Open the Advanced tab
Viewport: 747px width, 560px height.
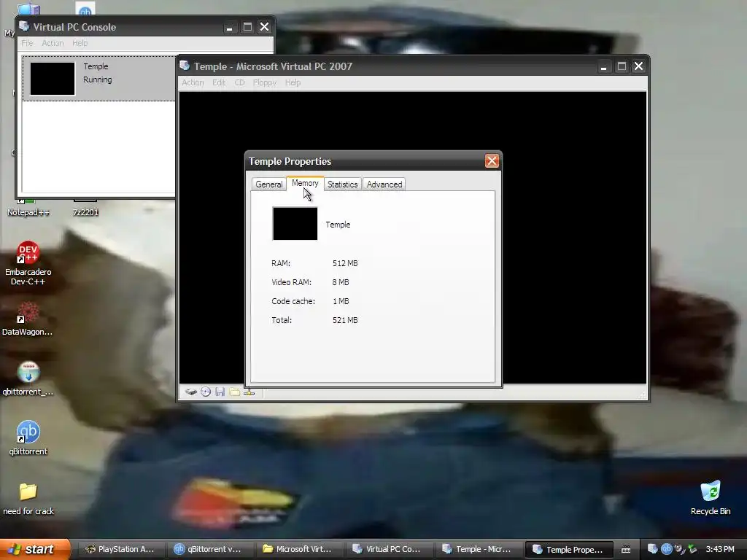click(x=384, y=184)
